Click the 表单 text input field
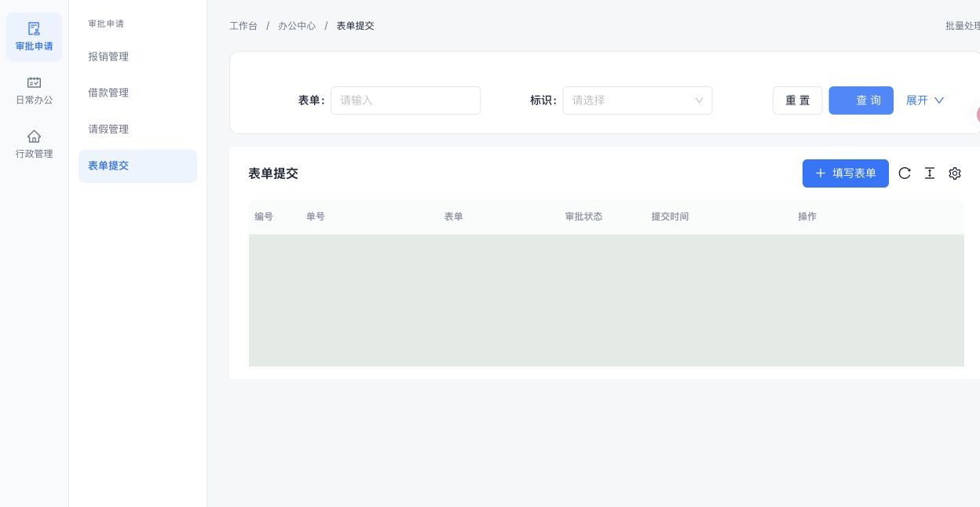 [x=405, y=100]
